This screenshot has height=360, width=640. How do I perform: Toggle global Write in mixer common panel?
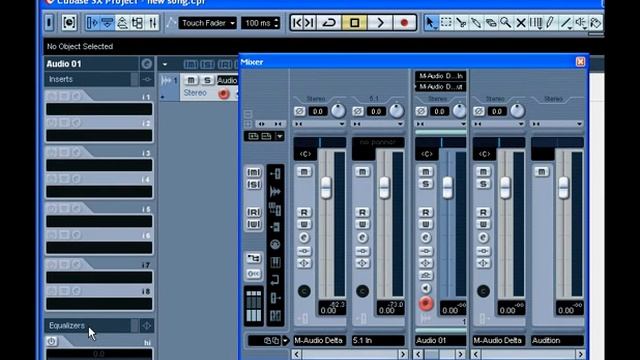click(253, 224)
